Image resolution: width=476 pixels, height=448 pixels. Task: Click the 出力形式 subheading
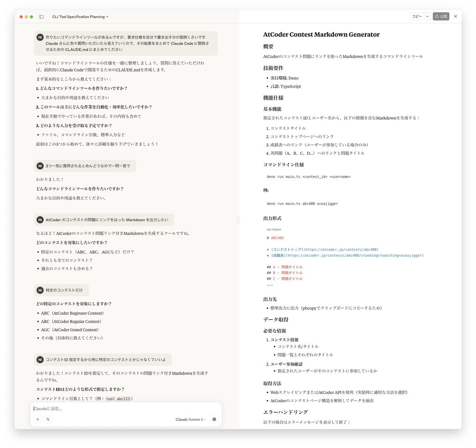[x=272, y=218]
